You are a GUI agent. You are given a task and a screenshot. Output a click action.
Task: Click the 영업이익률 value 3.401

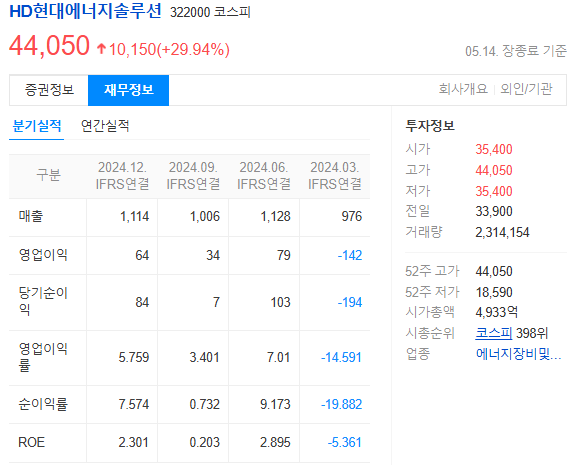coord(204,357)
